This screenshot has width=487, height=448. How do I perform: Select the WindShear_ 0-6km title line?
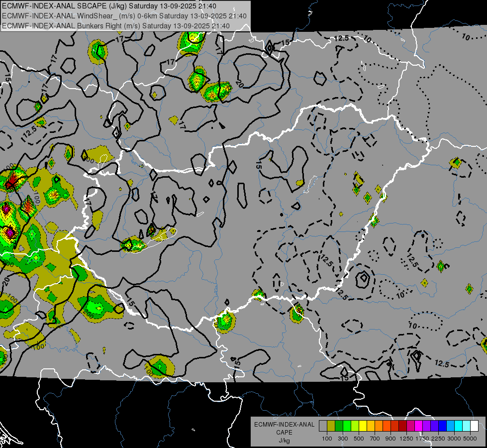[124, 16]
